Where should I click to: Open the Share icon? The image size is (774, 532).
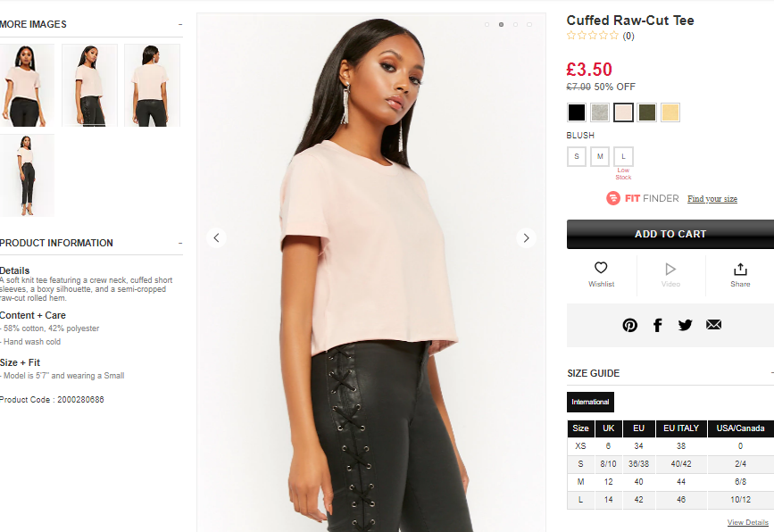coord(740,269)
